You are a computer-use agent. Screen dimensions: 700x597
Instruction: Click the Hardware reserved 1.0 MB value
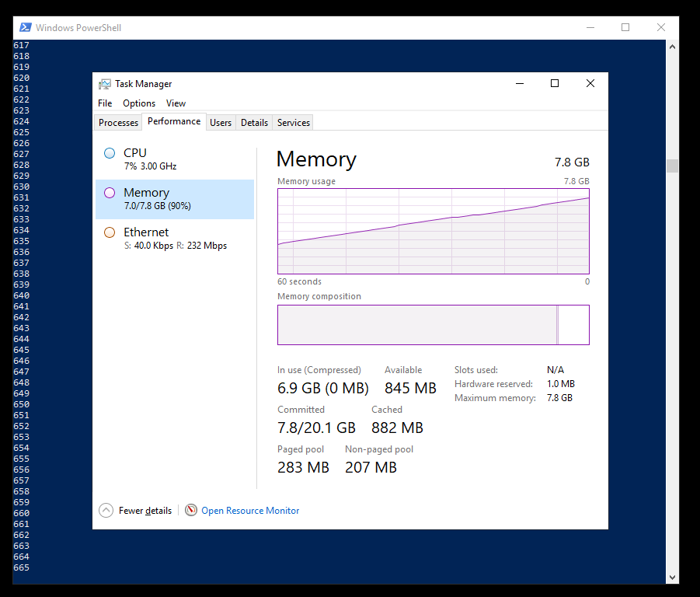561,384
